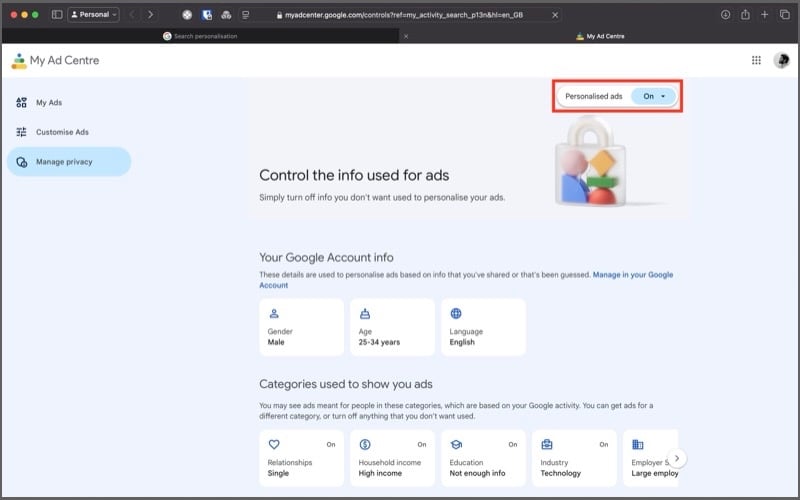The width and height of the screenshot is (800, 500).
Task: Select My Ads in the sidebar
Action: (x=69, y=103)
